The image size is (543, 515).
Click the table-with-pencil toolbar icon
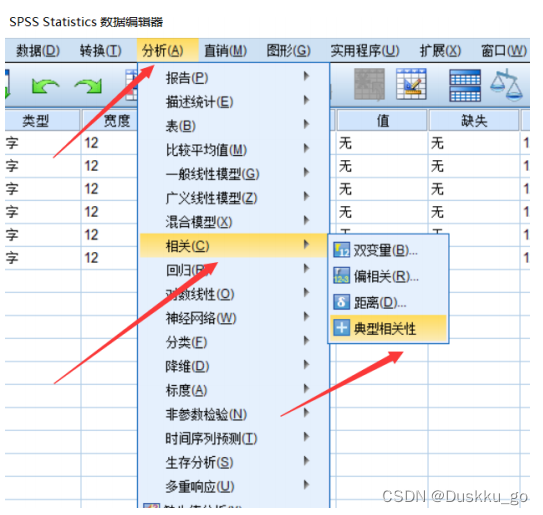pos(411,84)
